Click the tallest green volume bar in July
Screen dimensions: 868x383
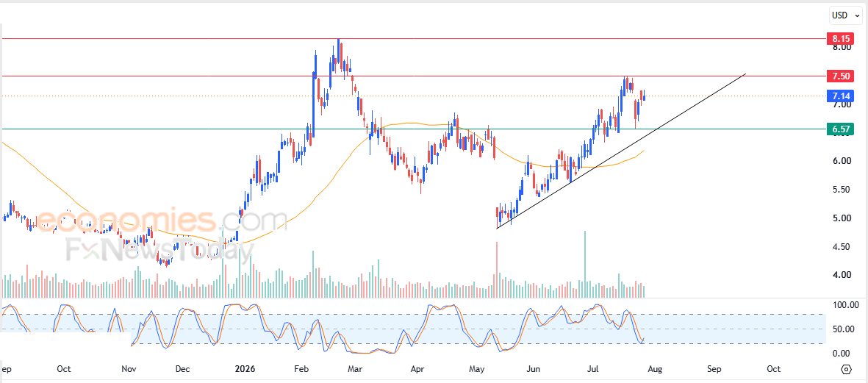pos(584,265)
